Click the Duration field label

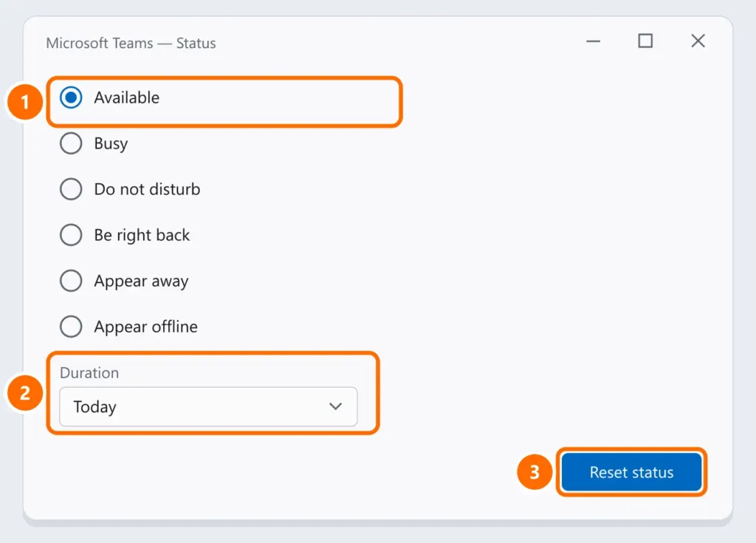click(89, 373)
